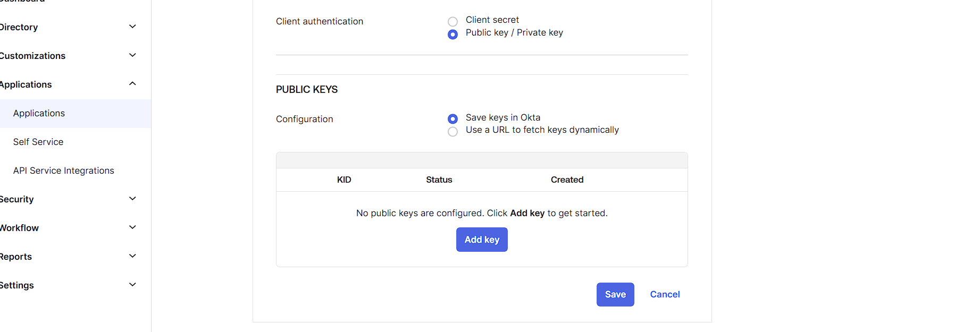Image resolution: width=980 pixels, height=332 pixels.
Task: Click the Cancel link
Action: click(x=665, y=294)
